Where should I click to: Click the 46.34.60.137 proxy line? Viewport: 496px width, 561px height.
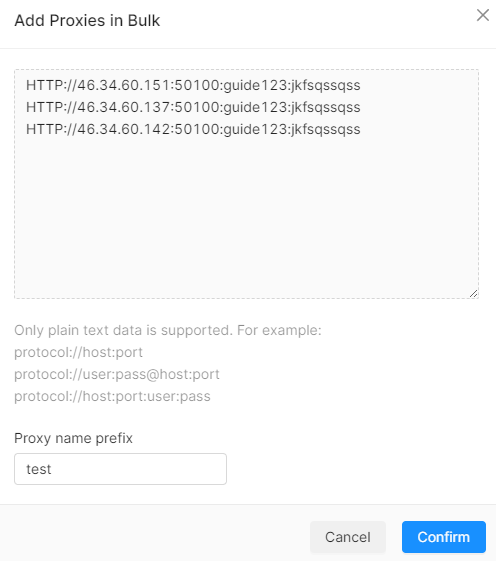click(193, 107)
